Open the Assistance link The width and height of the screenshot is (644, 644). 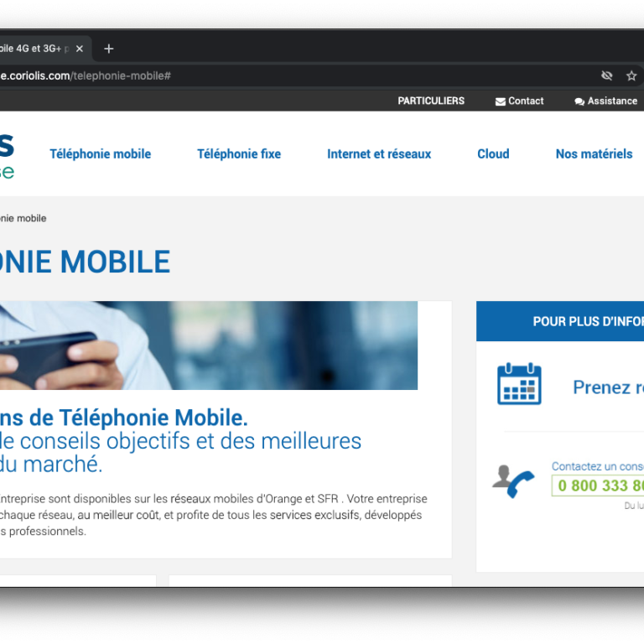tap(612, 101)
